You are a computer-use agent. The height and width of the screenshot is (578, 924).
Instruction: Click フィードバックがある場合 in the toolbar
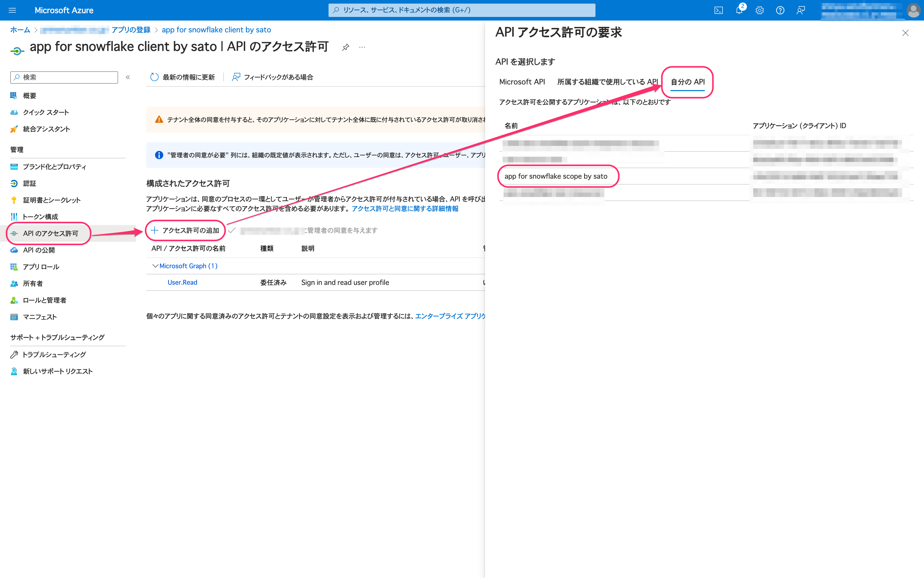272,77
